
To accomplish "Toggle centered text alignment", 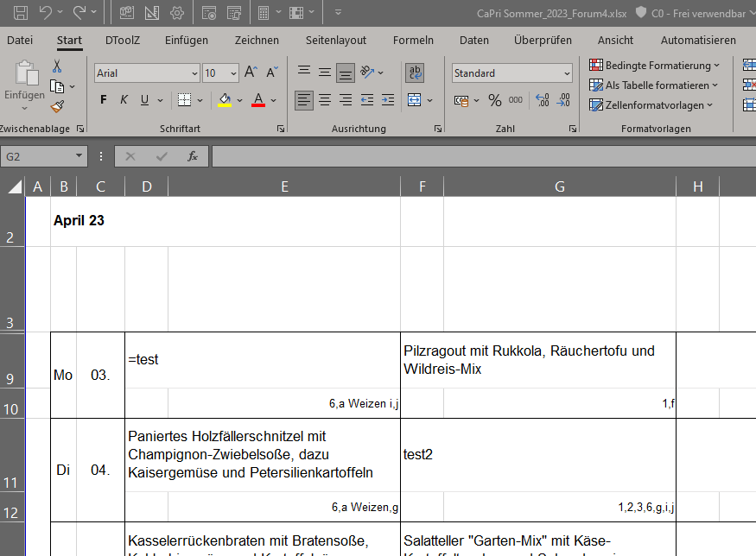I will click(x=325, y=100).
